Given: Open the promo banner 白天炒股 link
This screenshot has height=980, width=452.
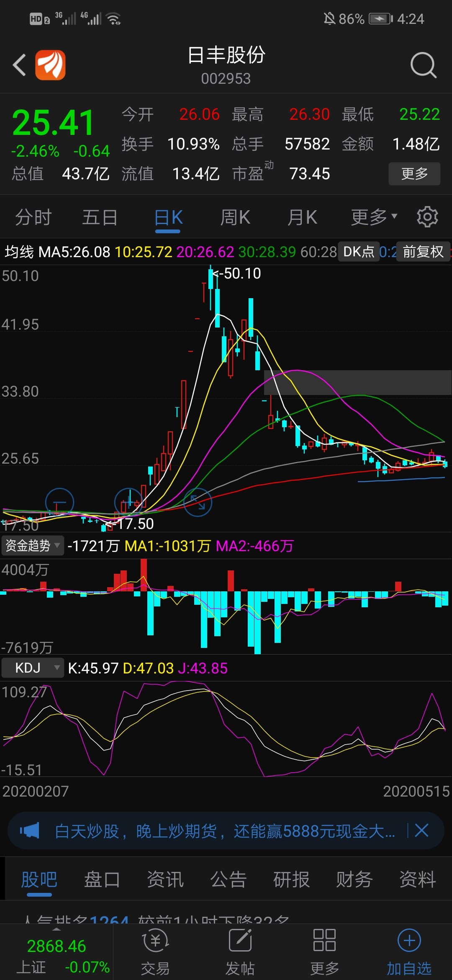Looking at the screenshot, I should point(225,831).
